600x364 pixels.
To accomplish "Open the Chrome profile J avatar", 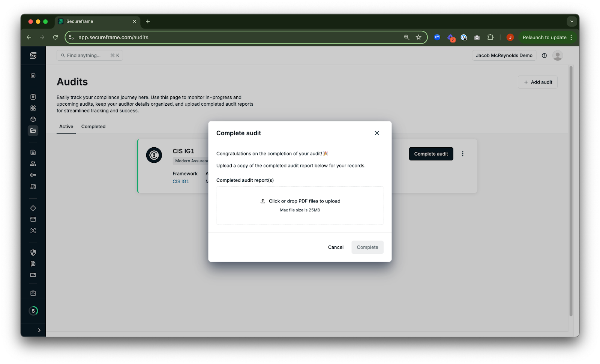I will tap(510, 37).
